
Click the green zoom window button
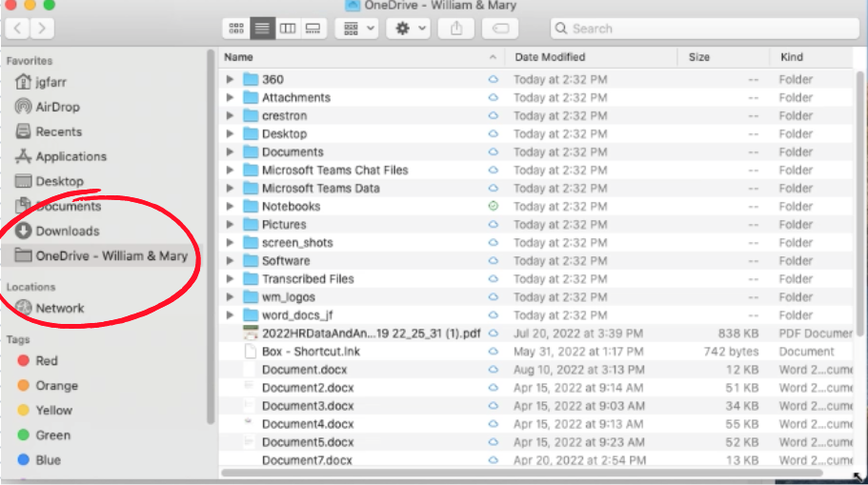(50, 5)
